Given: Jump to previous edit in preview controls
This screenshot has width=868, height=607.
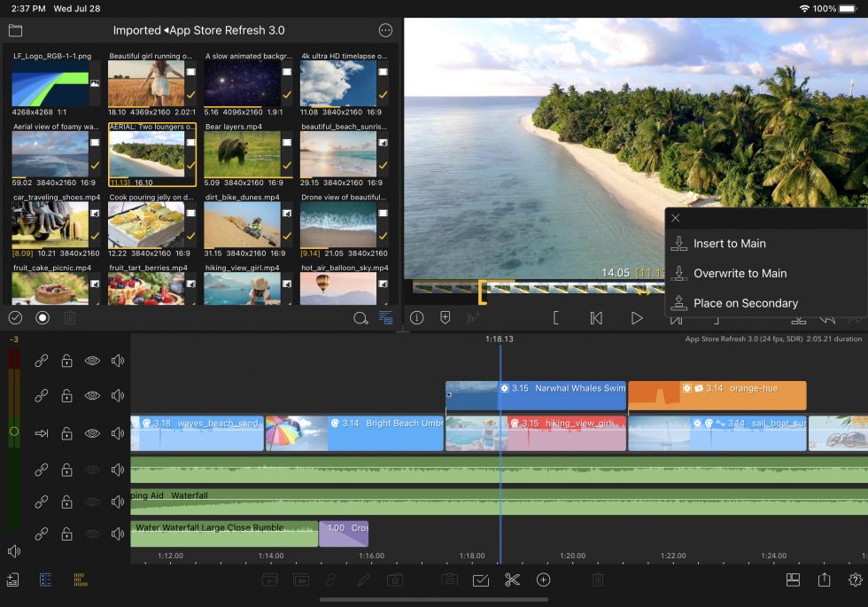Looking at the screenshot, I should tap(596, 318).
